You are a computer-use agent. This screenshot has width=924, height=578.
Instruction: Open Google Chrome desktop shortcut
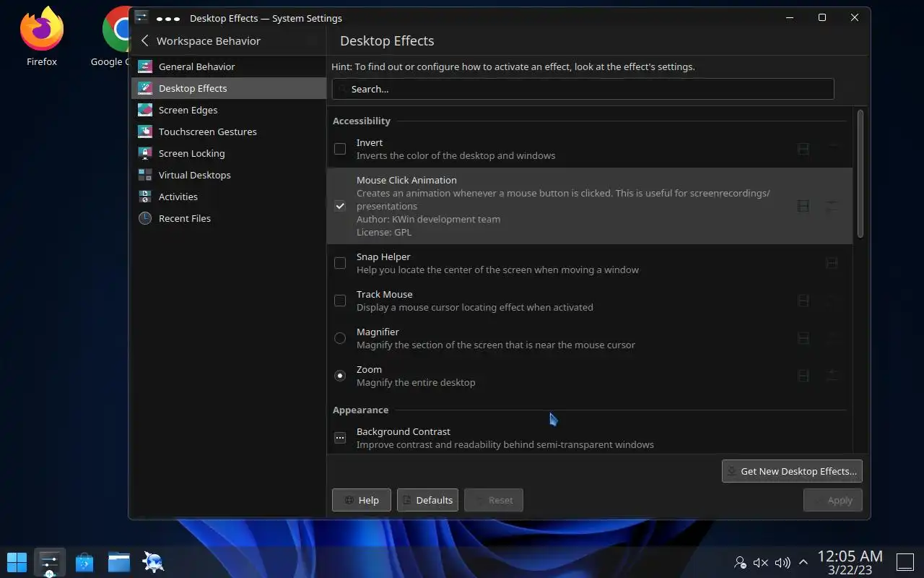[115, 36]
